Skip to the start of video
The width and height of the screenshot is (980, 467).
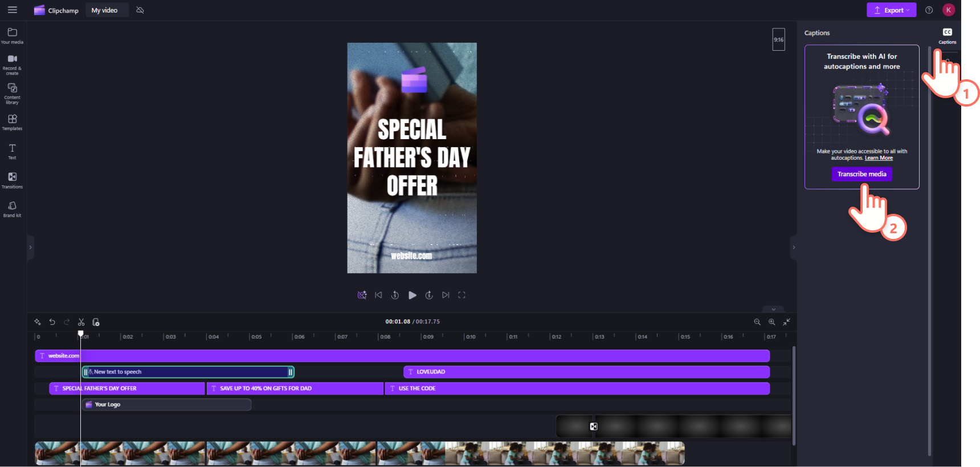pyautogui.click(x=378, y=295)
